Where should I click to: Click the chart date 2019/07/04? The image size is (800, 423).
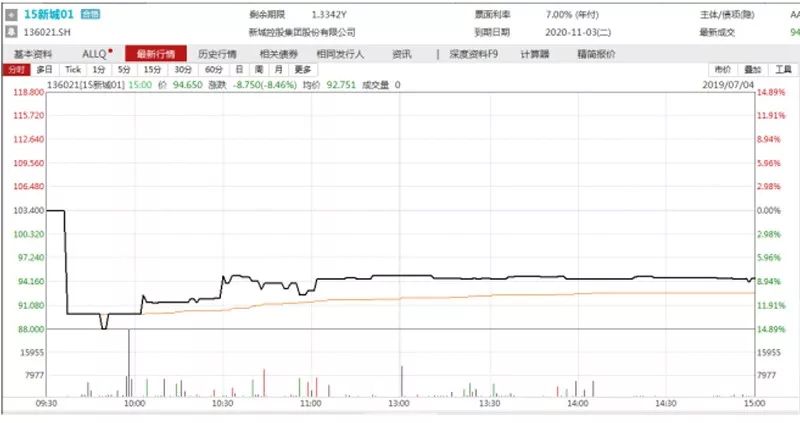coord(728,85)
